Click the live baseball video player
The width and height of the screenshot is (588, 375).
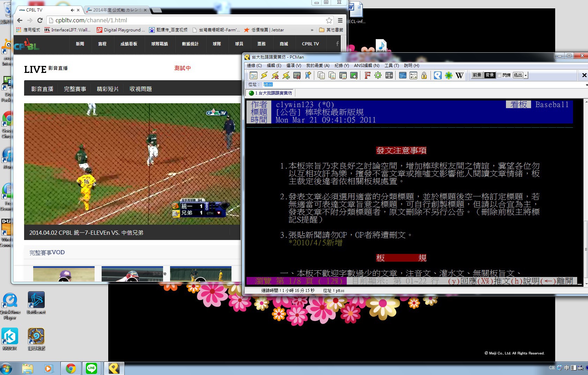click(132, 164)
